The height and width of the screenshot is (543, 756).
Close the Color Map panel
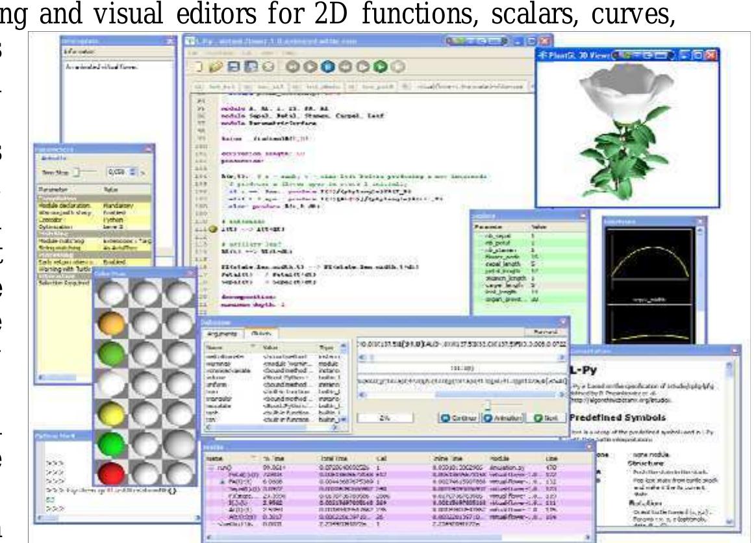[x=190, y=273]
